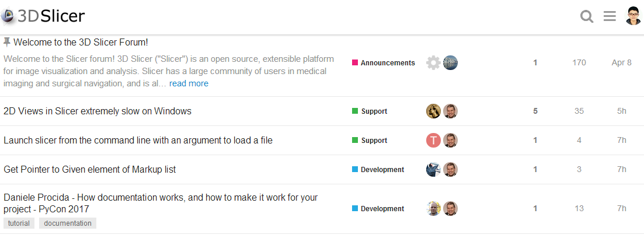Open 'Launch slicer from the command line' topic
Screen dimensions: 644x238
coord(138,141)
